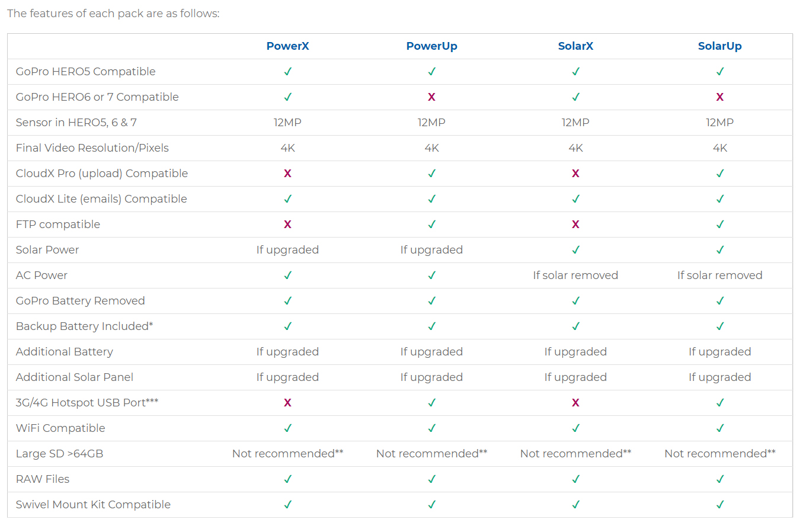Click SolarUp '12MP' sensor value

coord(719,123)
